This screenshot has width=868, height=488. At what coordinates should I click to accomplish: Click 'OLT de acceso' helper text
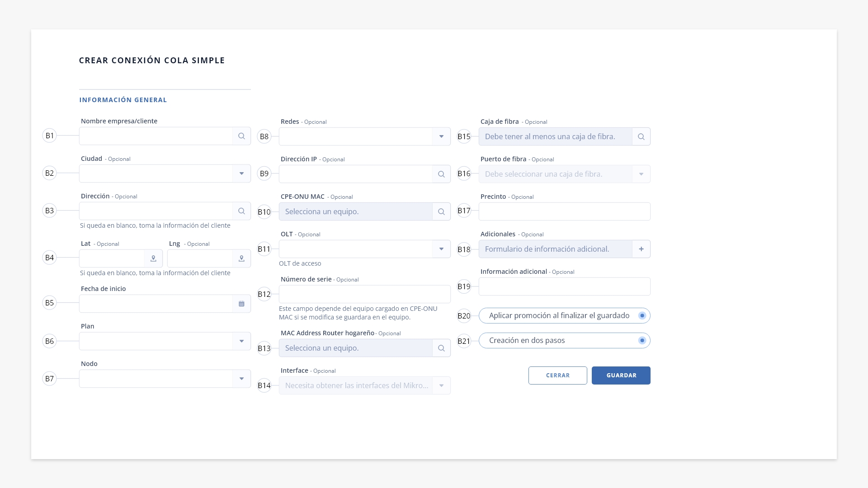300,263
